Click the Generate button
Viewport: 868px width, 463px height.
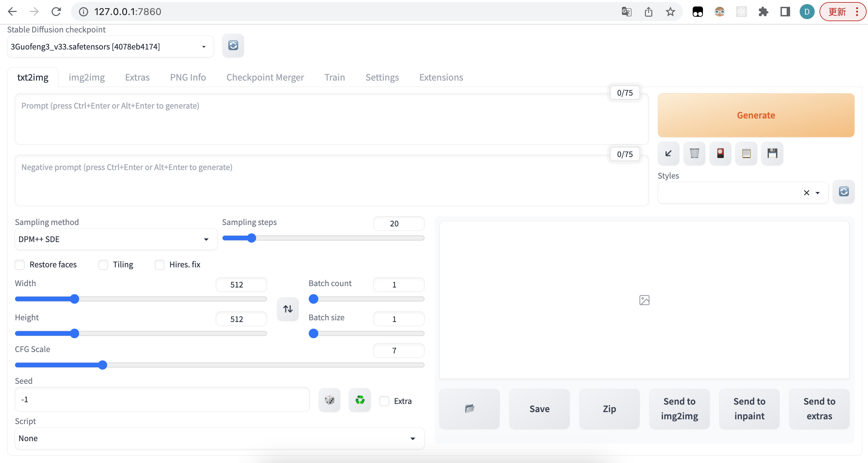pos(756,115)
